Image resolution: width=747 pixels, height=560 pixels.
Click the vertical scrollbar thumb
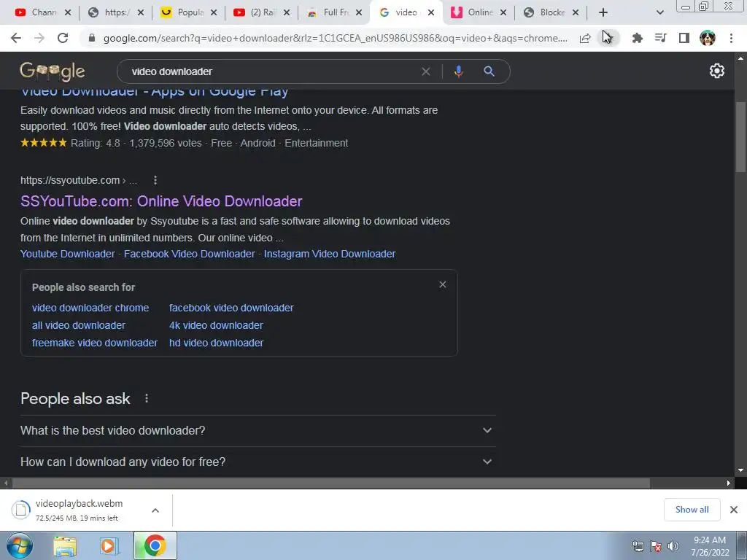[x=740, y=137]
